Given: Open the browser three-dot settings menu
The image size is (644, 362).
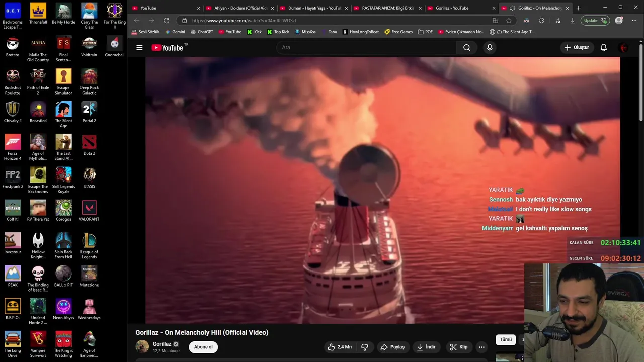Looking at the screenshot, I should pos(633,21).
